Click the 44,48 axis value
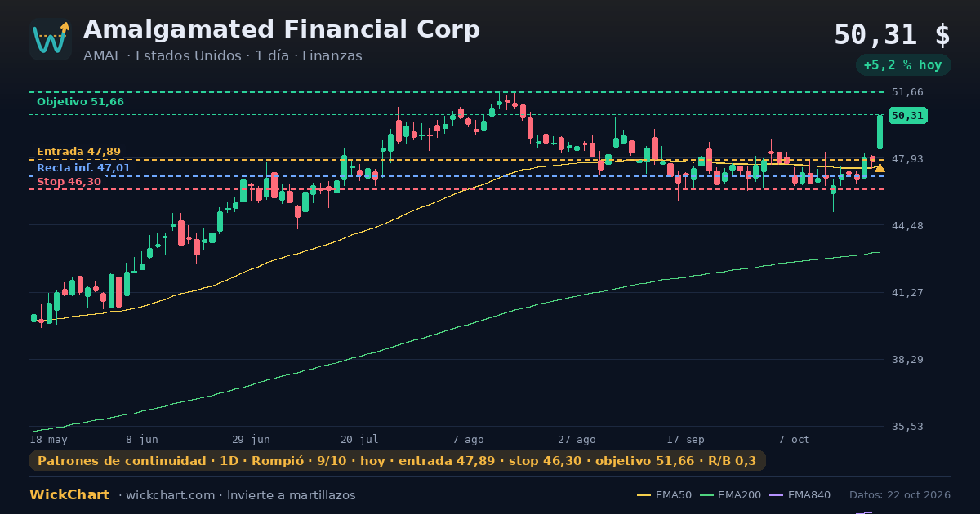This screenshot has height=514, width=980. (x=907, y=226)
